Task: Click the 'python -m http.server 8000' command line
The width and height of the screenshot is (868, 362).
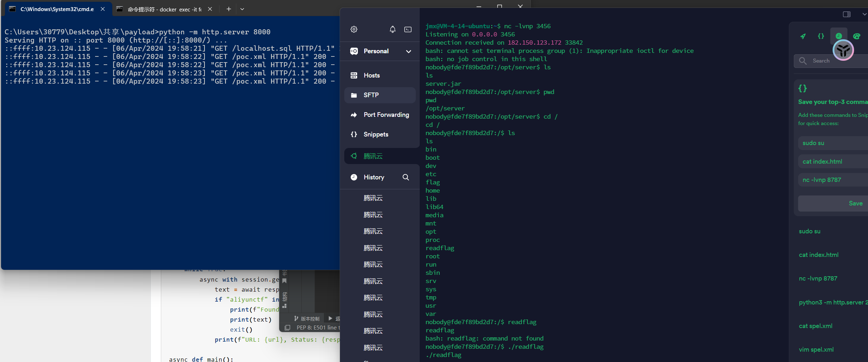Action: (x=215, y=32)
